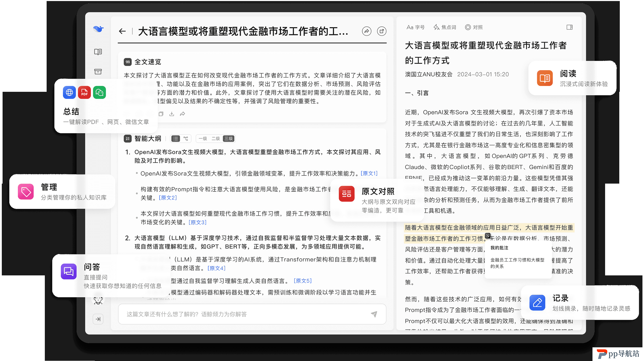
Task: Click the question input field
Action: 252,314
